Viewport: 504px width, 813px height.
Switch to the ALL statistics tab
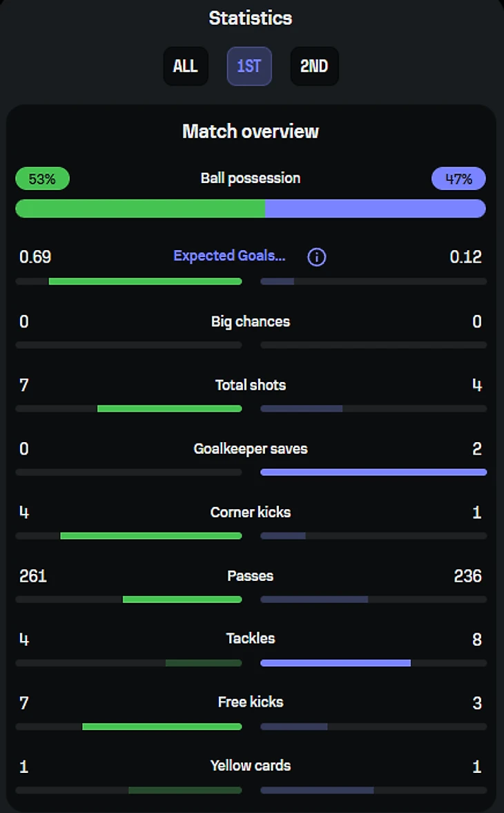tap(185, 66)
